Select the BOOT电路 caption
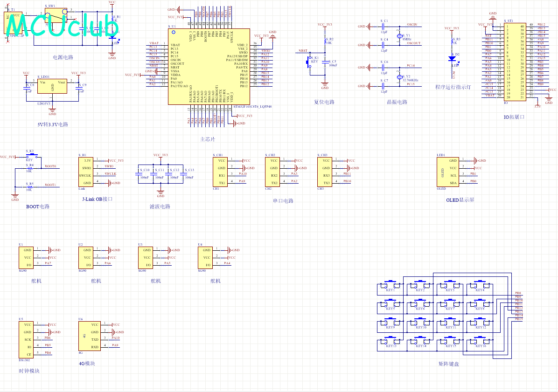This screenshot has height=392, width=558. [x=38, y=206]
